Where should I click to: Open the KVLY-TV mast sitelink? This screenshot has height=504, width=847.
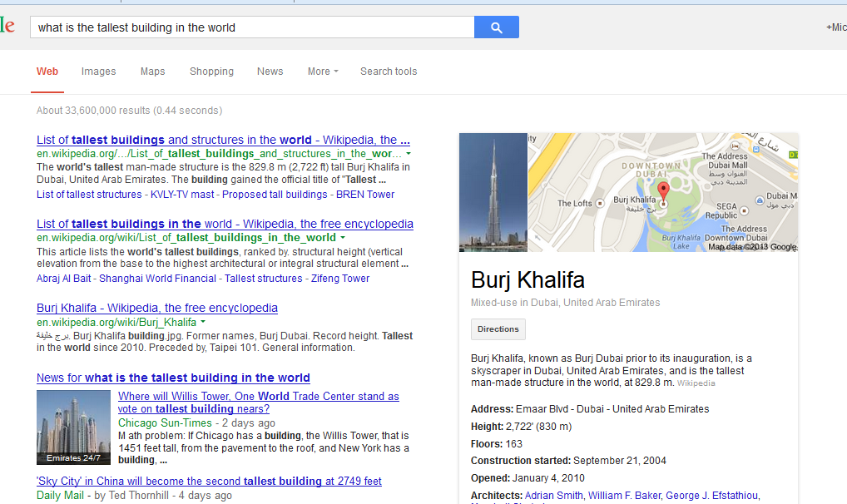point(182,195)
